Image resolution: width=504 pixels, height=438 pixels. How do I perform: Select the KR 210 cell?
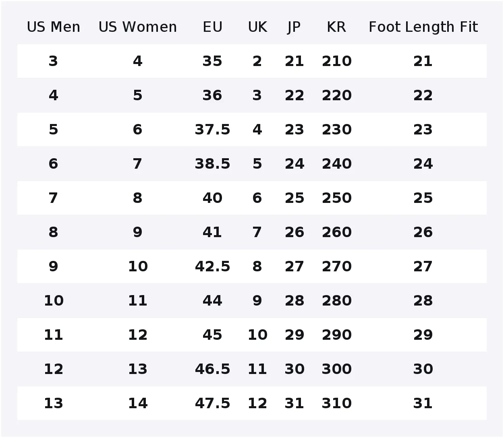pyautogui.click(x=337, y=61)
